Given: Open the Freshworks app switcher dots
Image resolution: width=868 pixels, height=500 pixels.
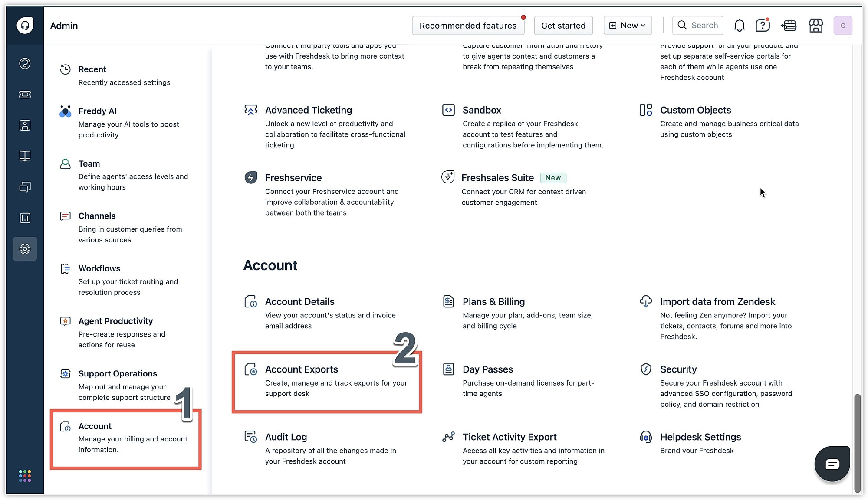Looking at the screenshot, I should click(x=25, y=476).
